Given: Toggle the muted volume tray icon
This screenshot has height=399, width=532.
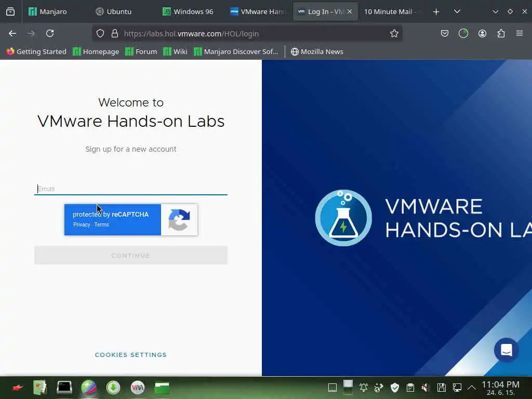Looking at the screenshot, I should (x=425, y=388).
